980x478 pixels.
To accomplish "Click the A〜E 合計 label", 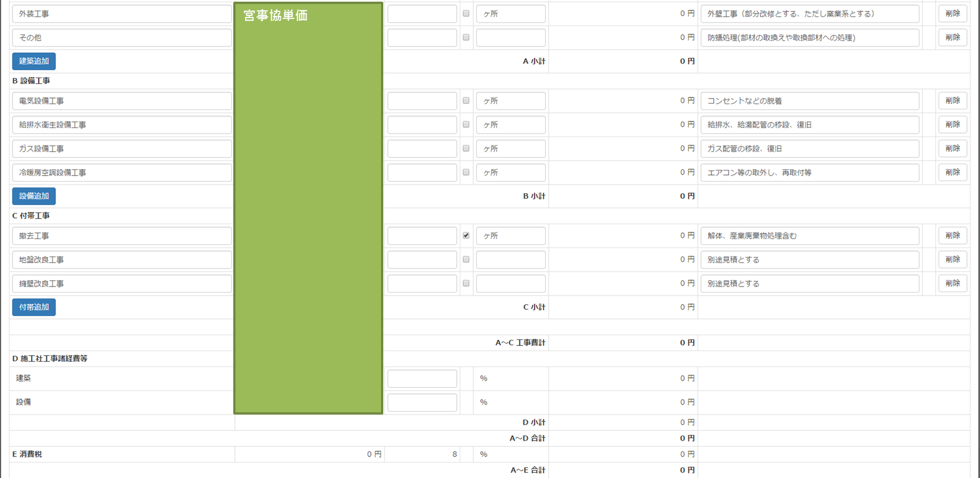I will pyautogui.click(x=528, y=470).
